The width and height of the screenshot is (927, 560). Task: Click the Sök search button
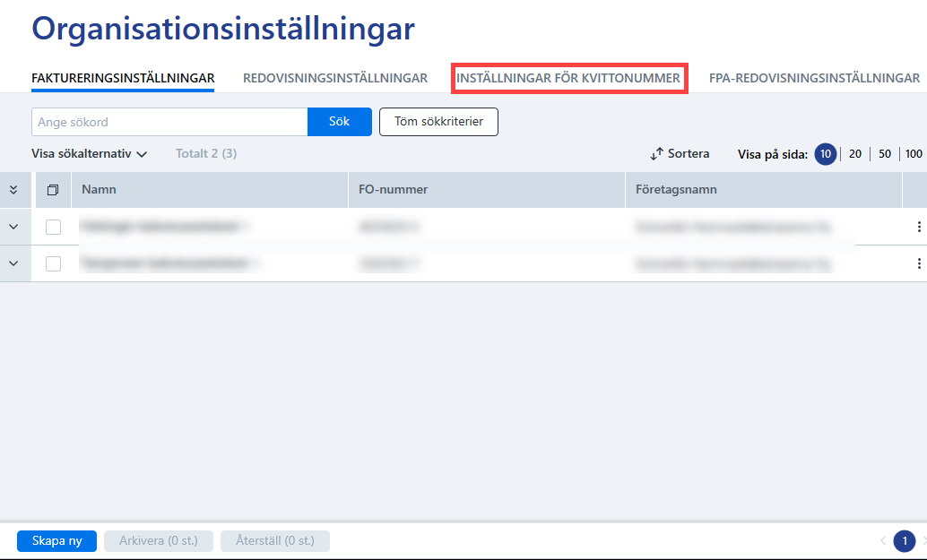click(x=340, y=122)
